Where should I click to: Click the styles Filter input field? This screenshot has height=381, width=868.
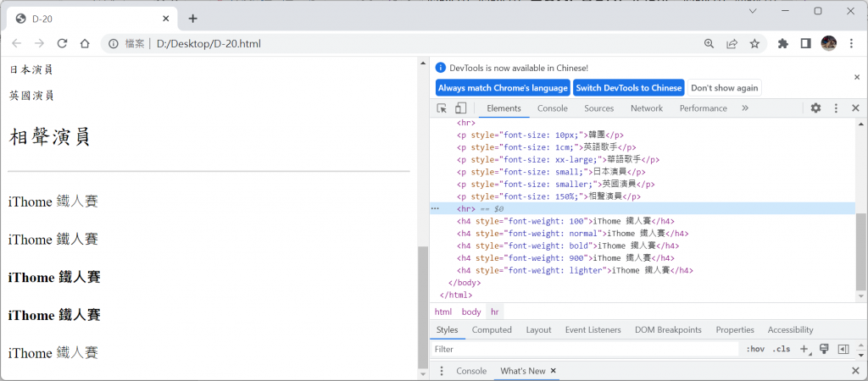pos(586,350)
